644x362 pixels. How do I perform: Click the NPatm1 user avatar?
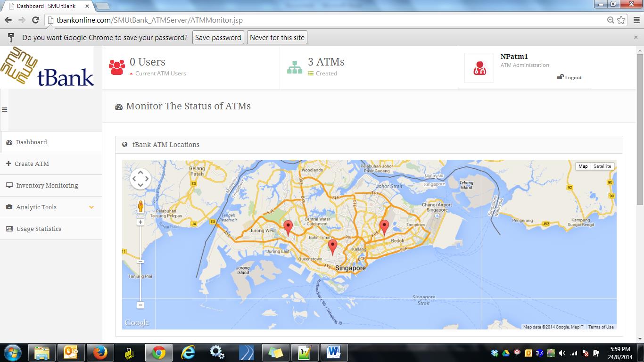click(479, 67)
